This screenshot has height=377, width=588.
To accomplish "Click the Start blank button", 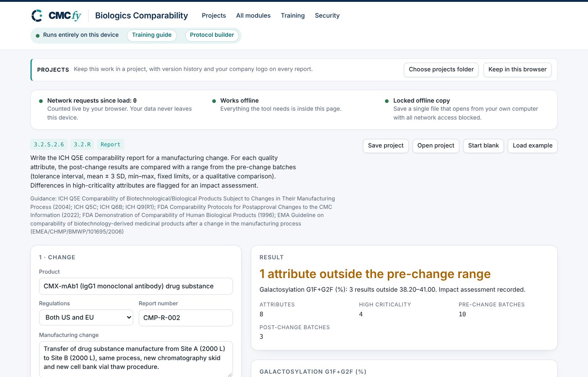I will [x=483, y=146].
